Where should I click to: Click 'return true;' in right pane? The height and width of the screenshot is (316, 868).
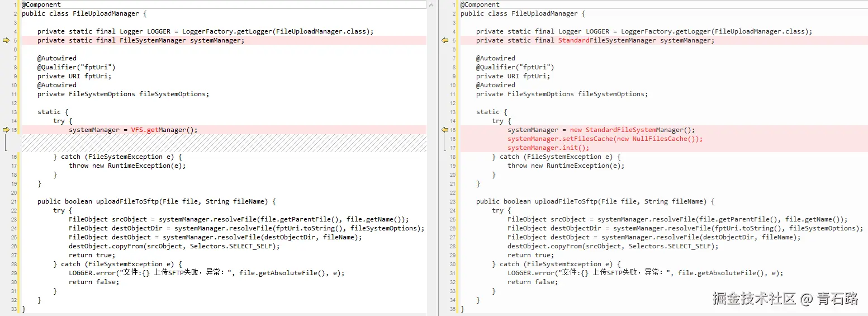tap(531, 255)
